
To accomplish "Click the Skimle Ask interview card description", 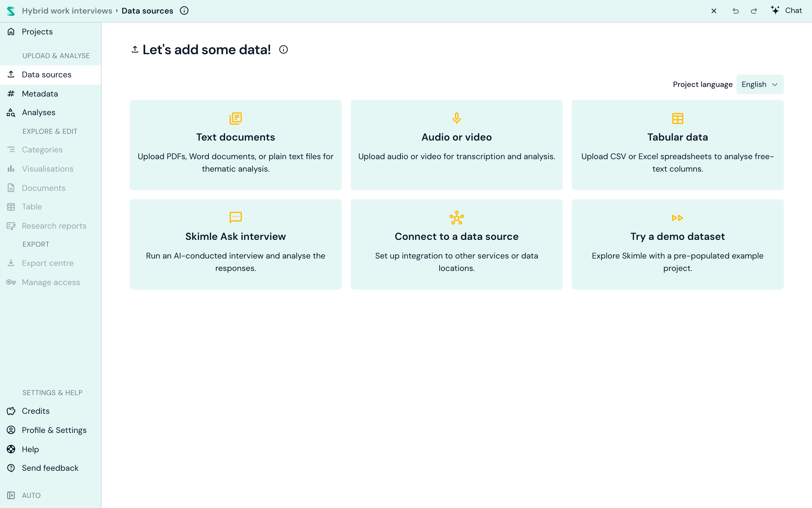I will pyautogui.click(x=235, y=262).
